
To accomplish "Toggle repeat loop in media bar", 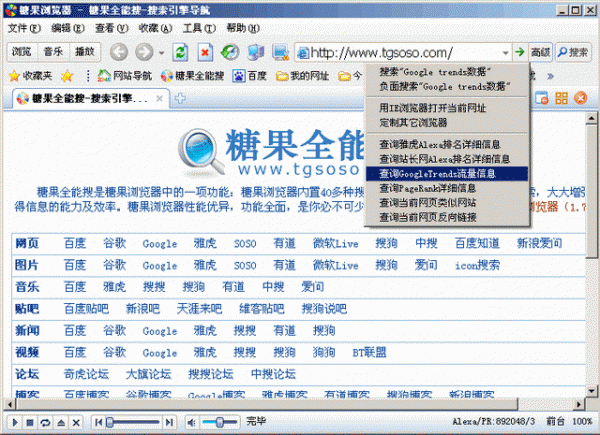I will coord(45,422).
